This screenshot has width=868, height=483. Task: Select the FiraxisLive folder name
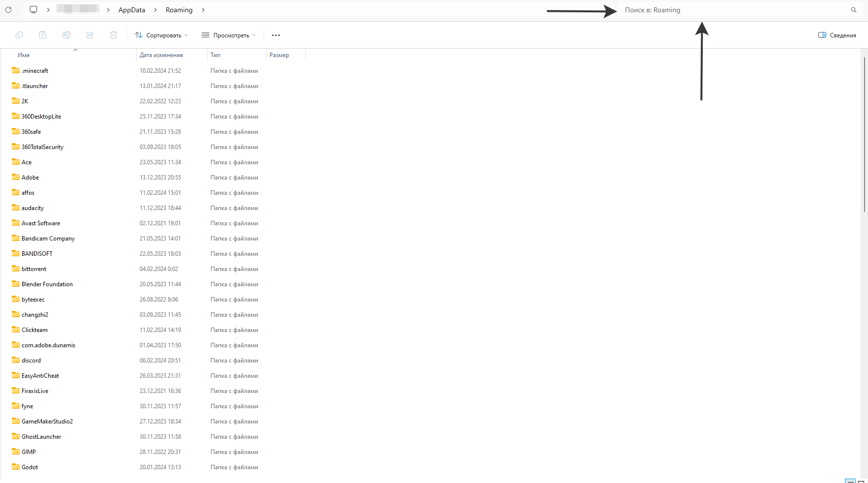[x=35, y=391]
